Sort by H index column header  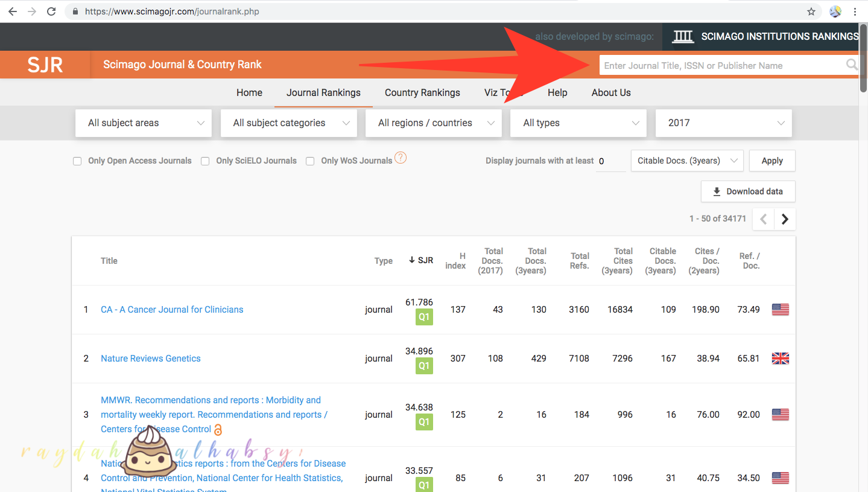click(x=455, y=261)
